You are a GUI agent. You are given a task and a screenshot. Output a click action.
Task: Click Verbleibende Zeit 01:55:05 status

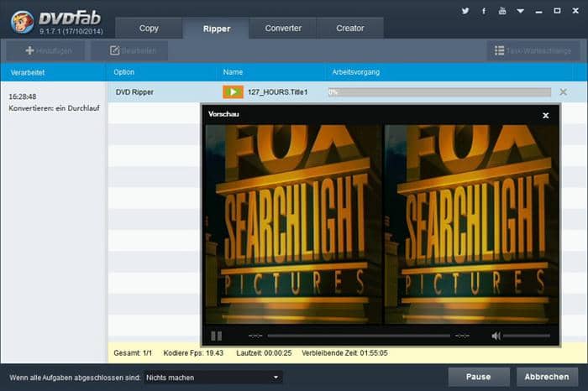click(x=344, y=352)
